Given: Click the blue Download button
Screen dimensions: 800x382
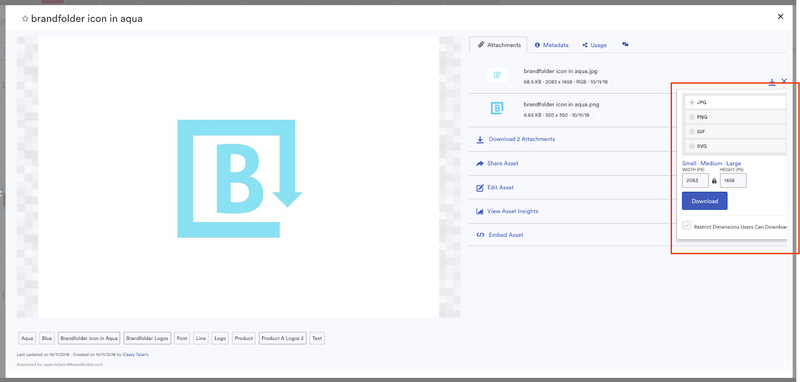Looking at the screenshot, I should pos(705,201).
